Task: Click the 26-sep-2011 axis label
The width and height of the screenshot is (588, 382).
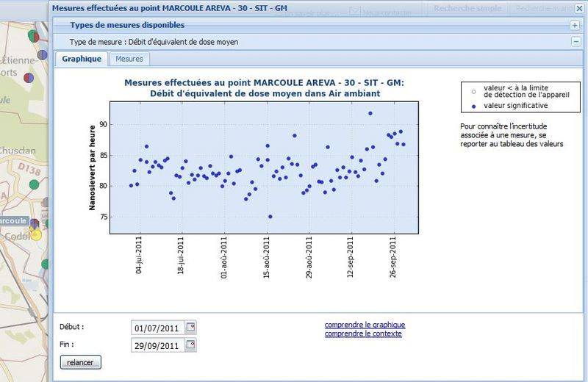Action: pos(393,257)
